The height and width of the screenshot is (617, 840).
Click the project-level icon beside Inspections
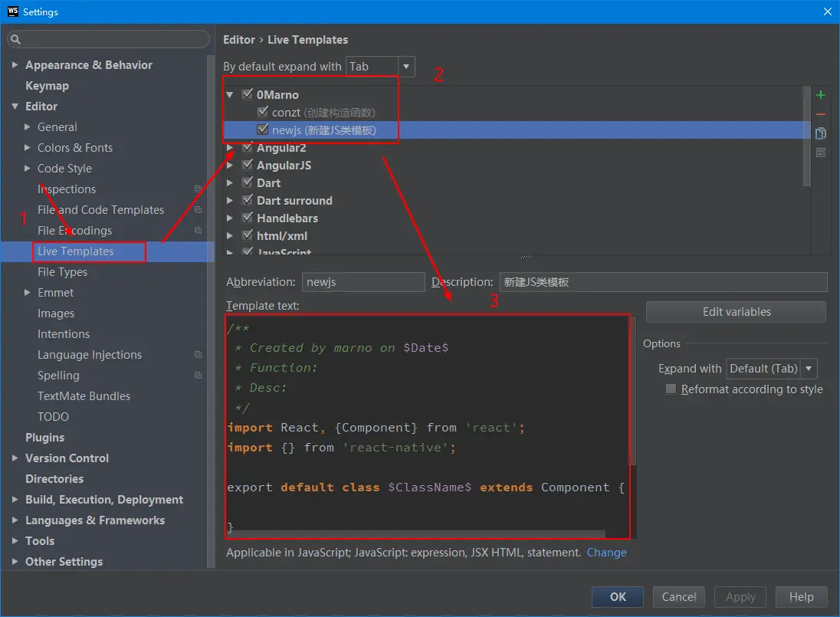pyautogui.click(x=198, y=189)
